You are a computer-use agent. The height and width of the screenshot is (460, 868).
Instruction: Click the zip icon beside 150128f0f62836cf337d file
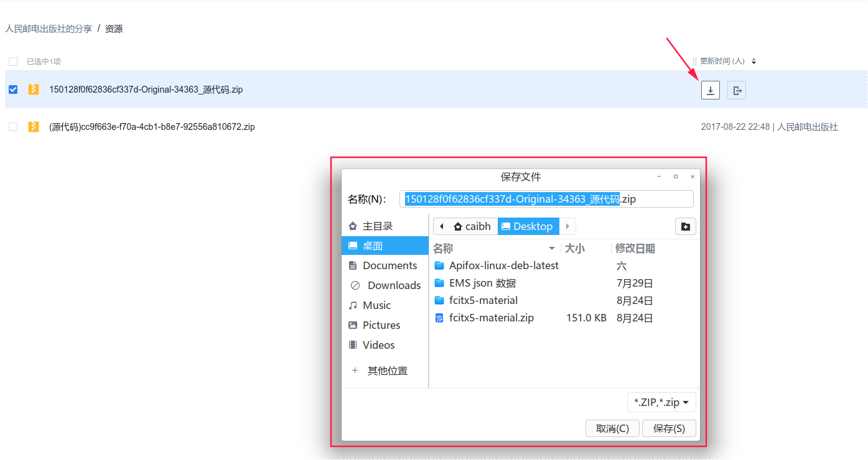(x=33, y=89)
